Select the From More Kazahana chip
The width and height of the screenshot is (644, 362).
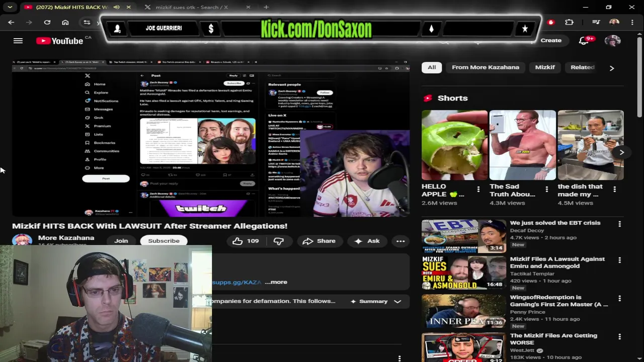tap(485, 67)
